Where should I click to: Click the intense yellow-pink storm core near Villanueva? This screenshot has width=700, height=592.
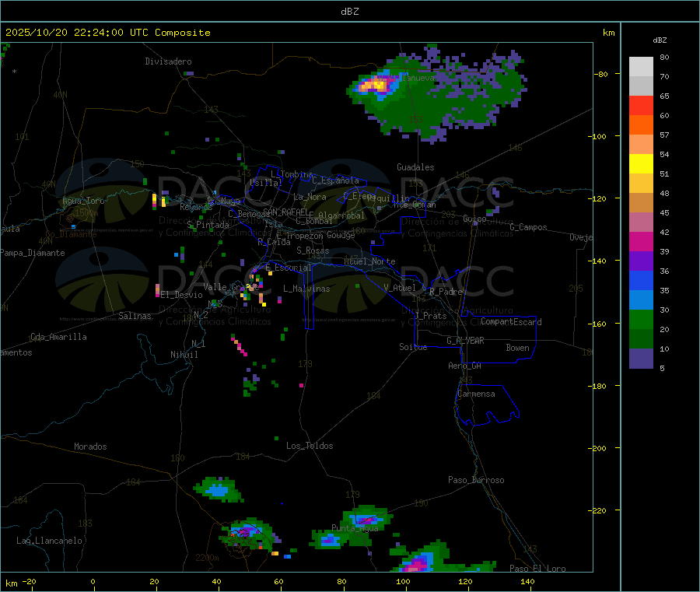[x=374, y=85]
